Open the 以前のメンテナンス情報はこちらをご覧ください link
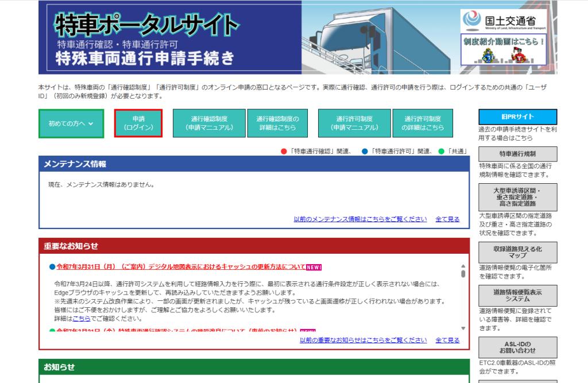The height and width of the screenshot is (383, 588). click(x=360, y=219)
